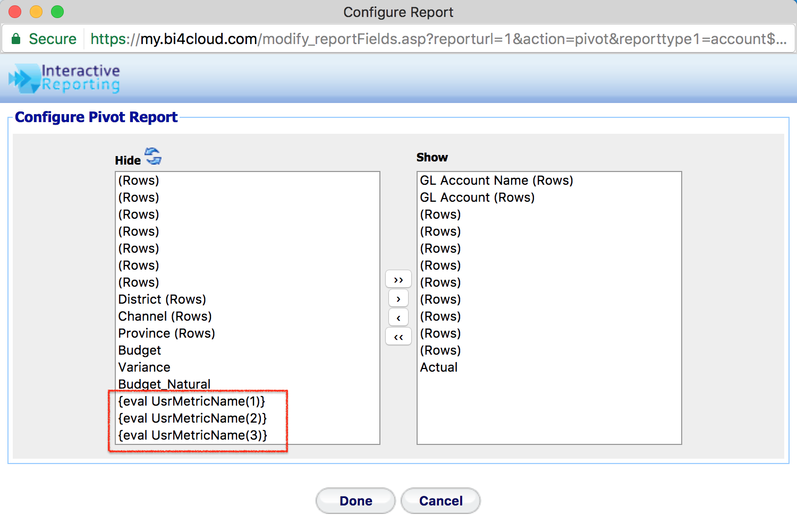
Task: Click the green macOS zoom button
Action: click(x=57, y=12)
